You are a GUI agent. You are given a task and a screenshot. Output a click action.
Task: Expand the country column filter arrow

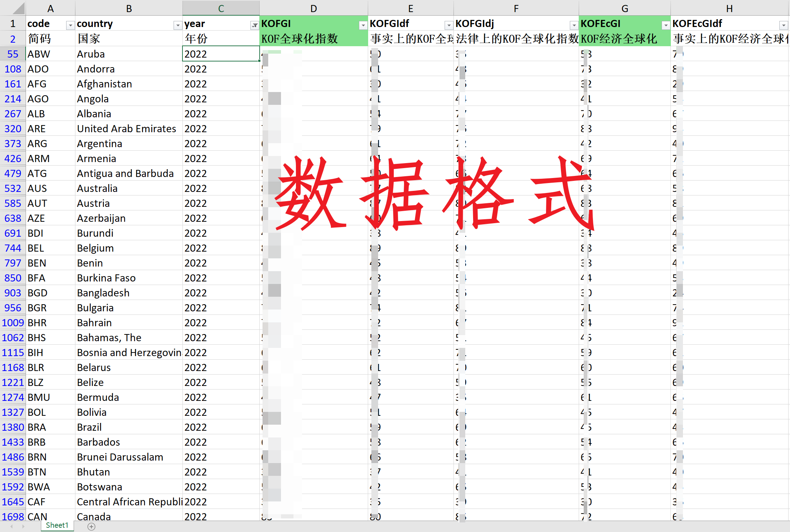point(177,25)
